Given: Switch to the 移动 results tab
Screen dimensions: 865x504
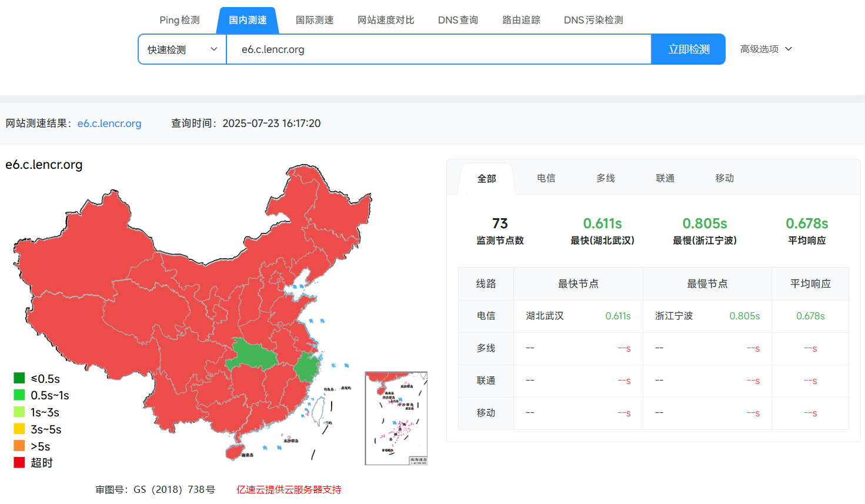Looking at the screenshot, I should pyautogui.click(x=724, y=178).
